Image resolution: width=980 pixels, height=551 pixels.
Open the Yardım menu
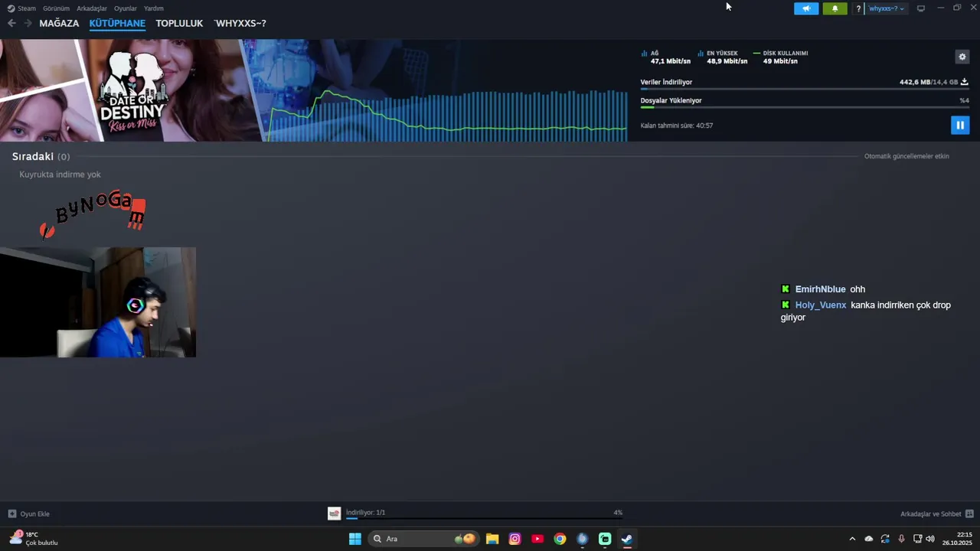point(154,8)
